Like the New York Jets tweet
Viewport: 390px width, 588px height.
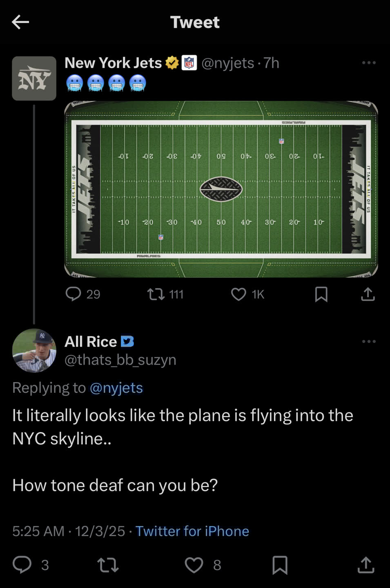[239, 294]
